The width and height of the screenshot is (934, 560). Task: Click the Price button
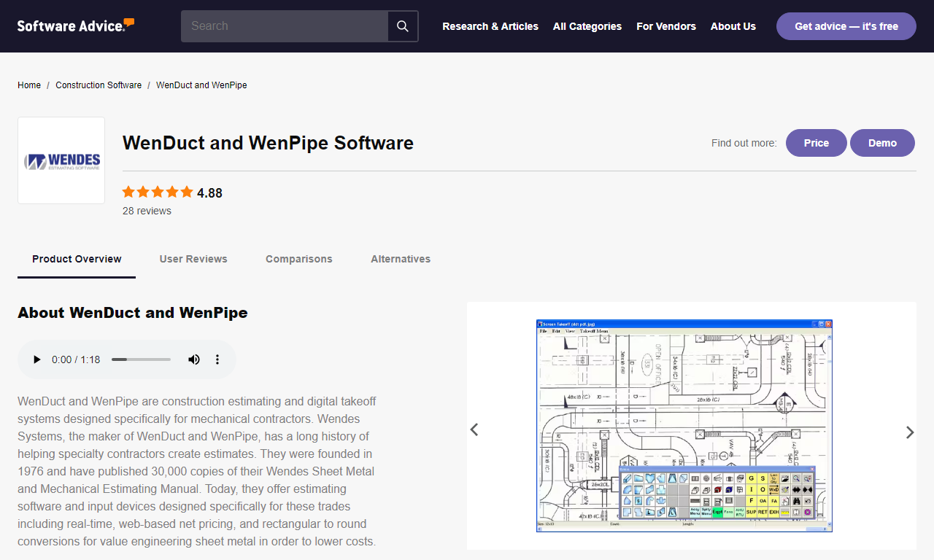click(817, 143)
